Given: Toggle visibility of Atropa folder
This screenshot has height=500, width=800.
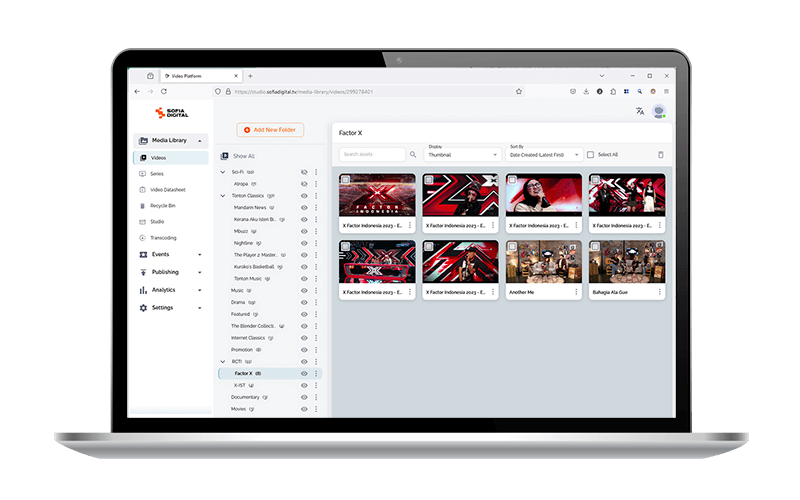Looking at the screenshot, I should point(304,184).
